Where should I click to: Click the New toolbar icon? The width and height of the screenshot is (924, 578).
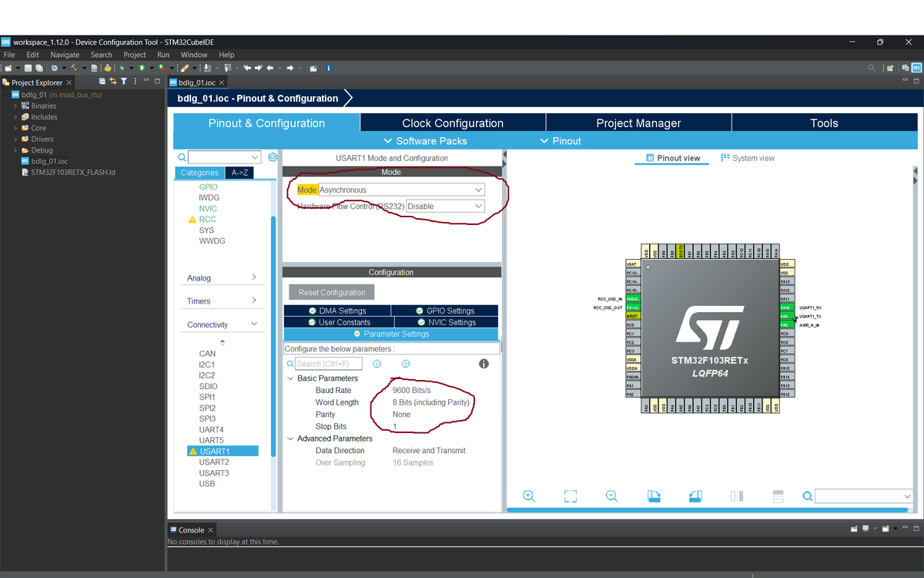pyautogui.click(x=8, y=68)
